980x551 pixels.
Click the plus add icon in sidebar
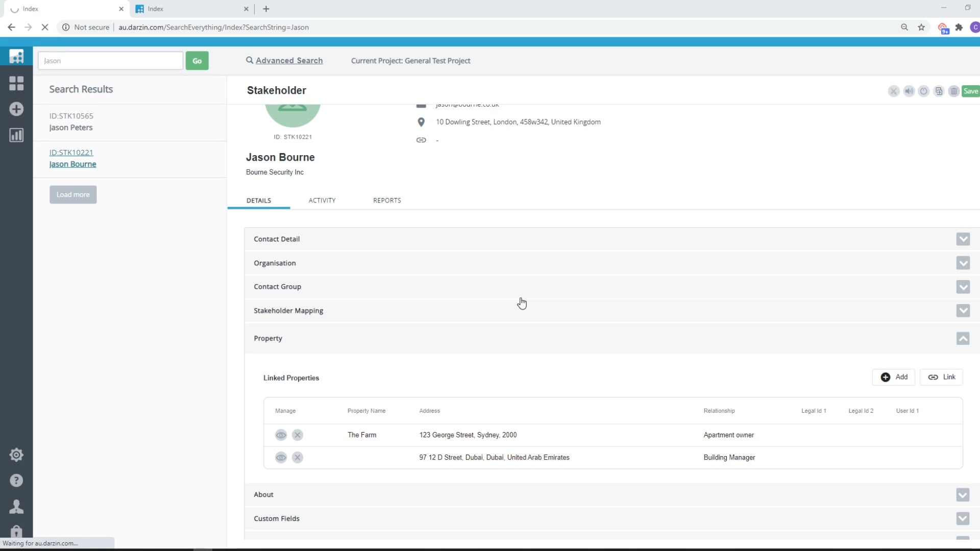pyautogui.click(x=16, y=109)
